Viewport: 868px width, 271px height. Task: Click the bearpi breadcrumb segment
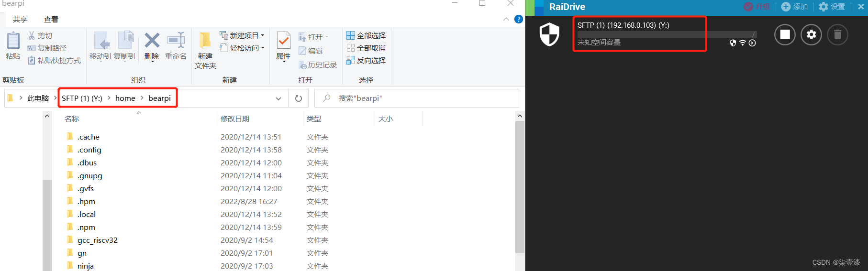pyautogui.click(x=159, y=98)
